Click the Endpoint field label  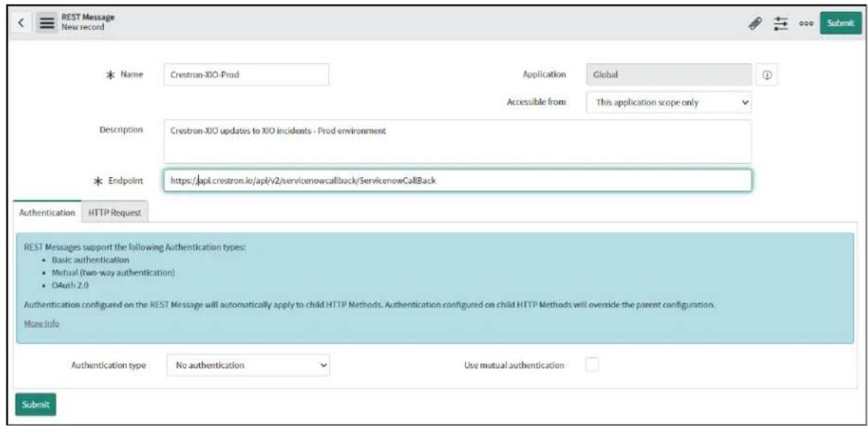click(x=126, y=181)
